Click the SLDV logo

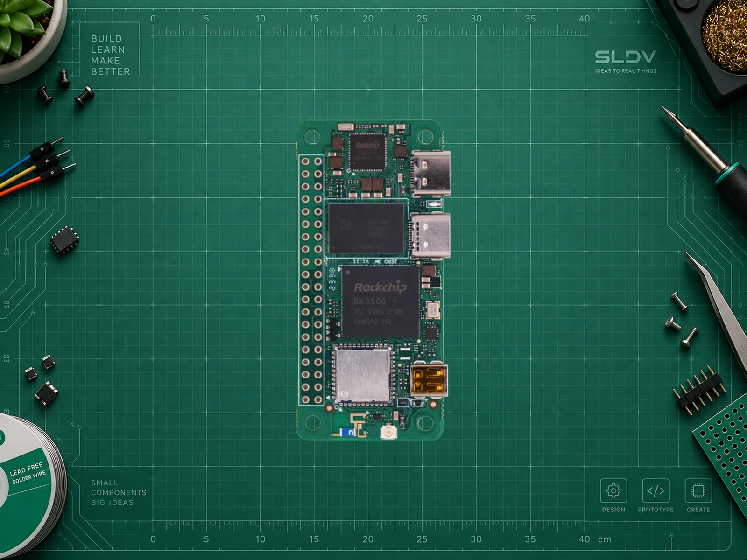click(x=626, y=57)
